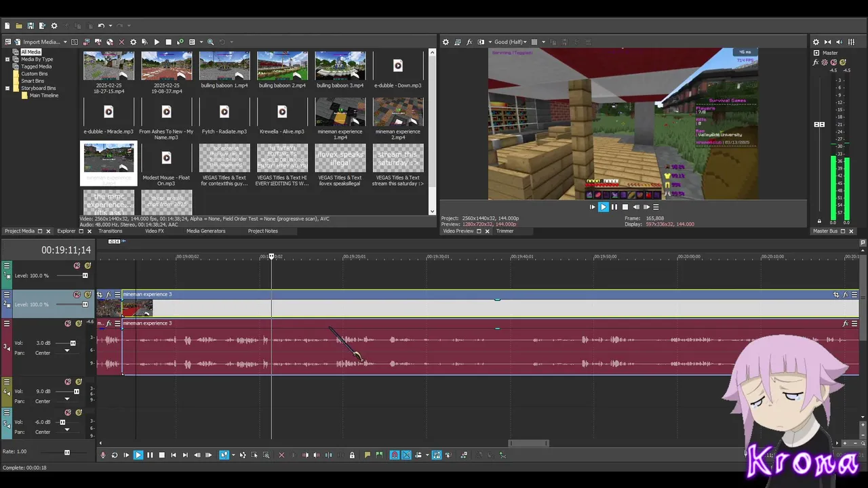Viewport: 868px width, 488px height.
Task: Collapse the Storyboard Bins tree node
Action: (7, 88)
